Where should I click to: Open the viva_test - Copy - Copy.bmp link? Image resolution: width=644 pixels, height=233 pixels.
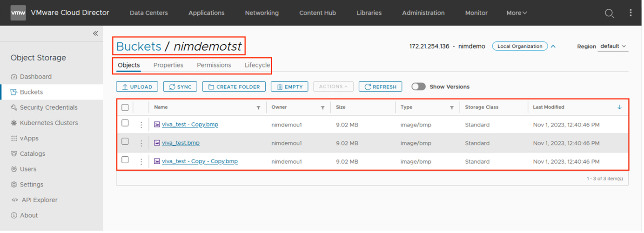pyautogui.click(x=200, y=161)
